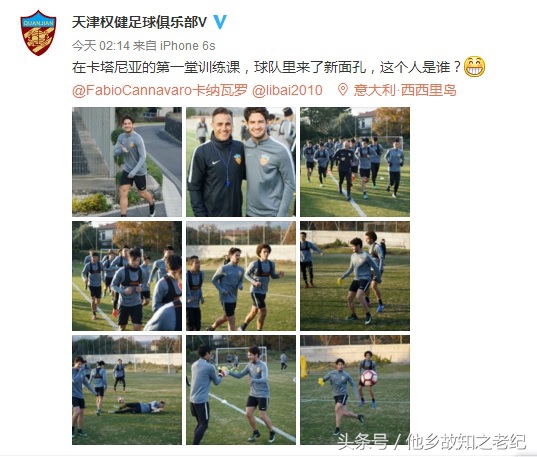Click the blue verified V badge
The image size is (537, 457).
pyautogui.click(x=220, y=22)
